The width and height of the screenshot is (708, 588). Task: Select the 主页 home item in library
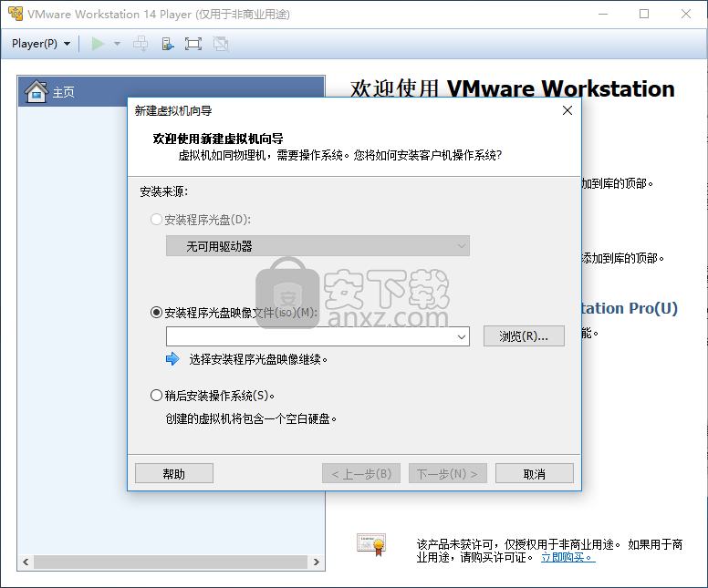pyautogui.click(x=172, y=91)
